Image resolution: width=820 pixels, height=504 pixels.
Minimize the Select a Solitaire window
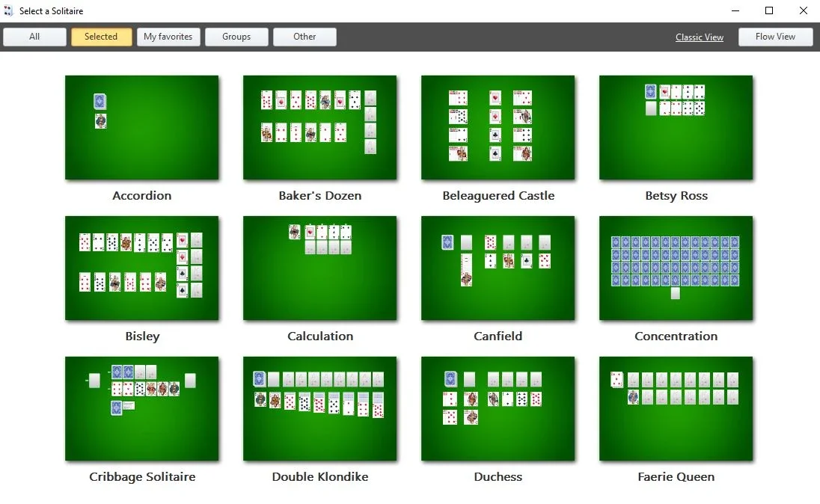(735, 10)
